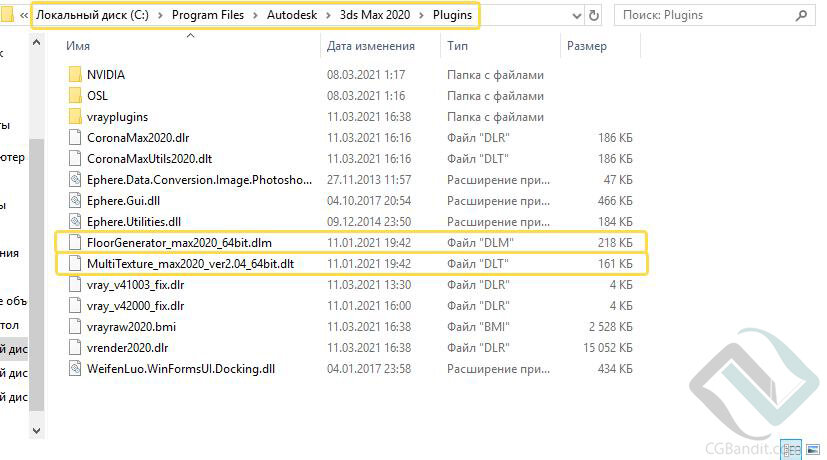Image resolution: width=827 pixels, height=460 pixels.
Task: Click the OSL folder icon
Action: click(x=75, y=95)
